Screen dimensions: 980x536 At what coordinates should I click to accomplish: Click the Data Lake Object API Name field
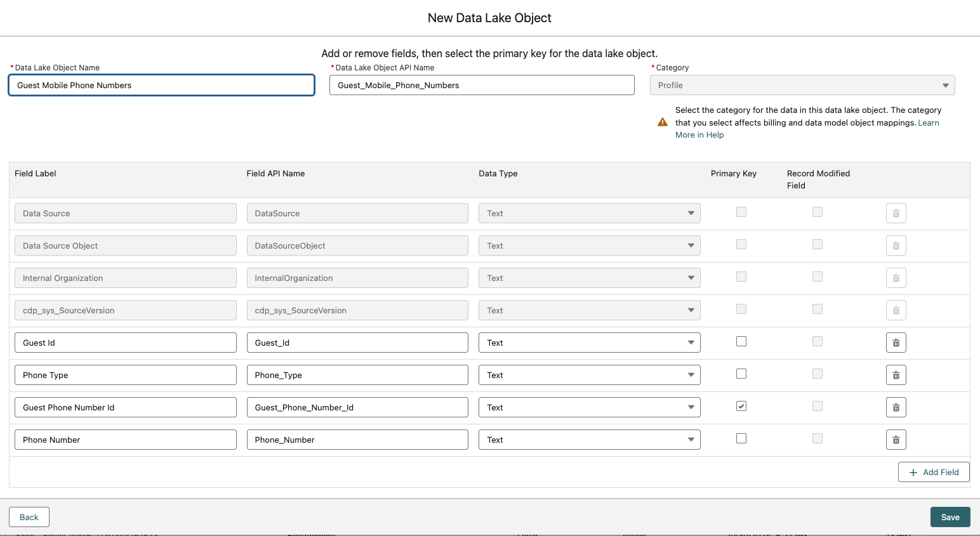(x=481, y=85)
